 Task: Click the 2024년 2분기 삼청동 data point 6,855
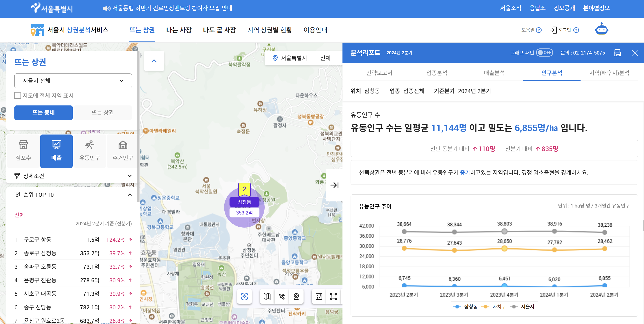(604, 285)
